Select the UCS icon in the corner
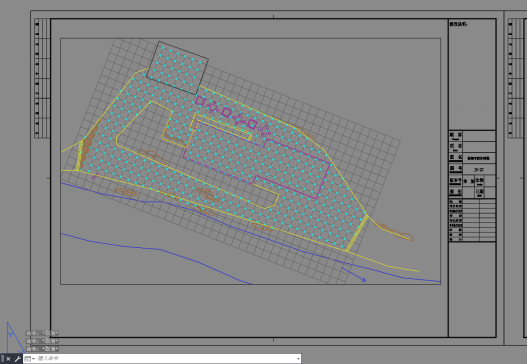This screenshot has height=364, width=527. (15, 338)
